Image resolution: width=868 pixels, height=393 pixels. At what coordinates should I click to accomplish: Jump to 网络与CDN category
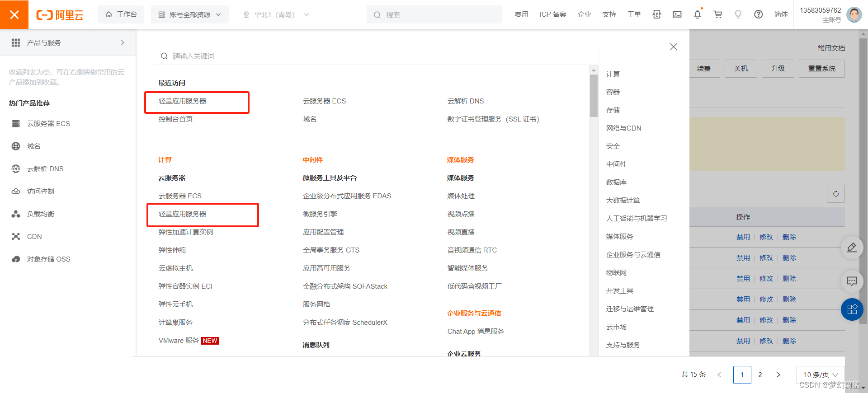[624, 128]
